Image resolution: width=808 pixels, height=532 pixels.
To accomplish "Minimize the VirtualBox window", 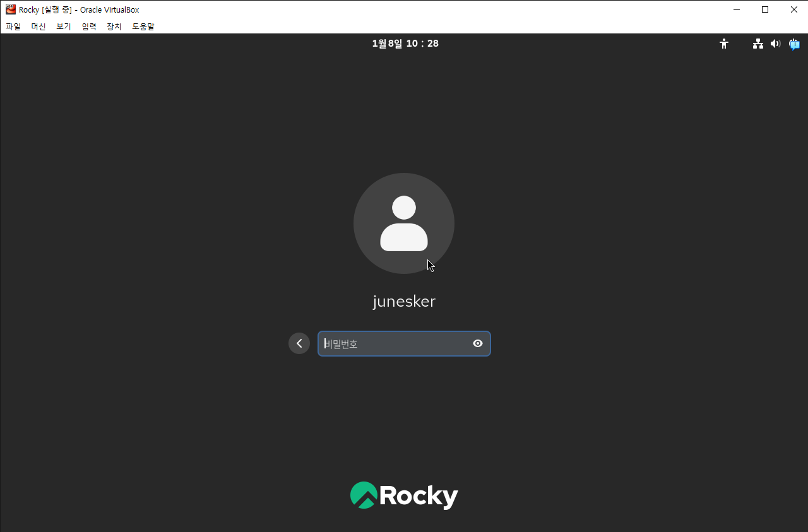I will pyautogui.click(x=736, y=9).
